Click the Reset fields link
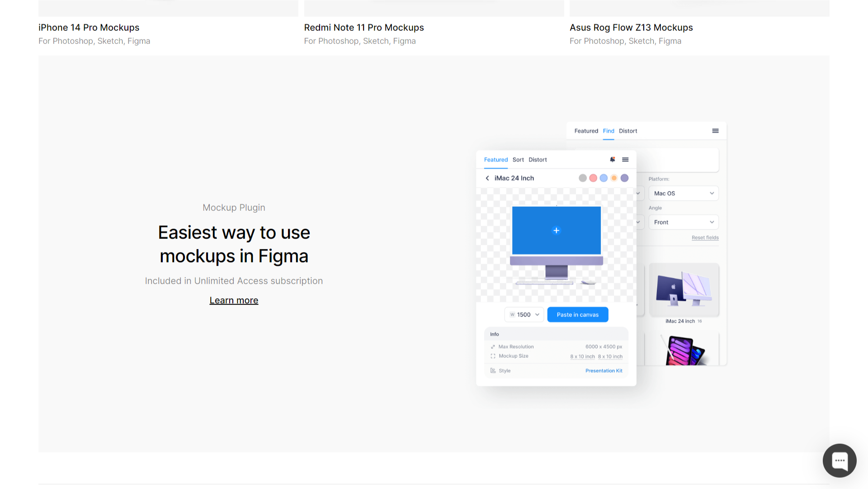868x489 pixels. tap(705, 237)
